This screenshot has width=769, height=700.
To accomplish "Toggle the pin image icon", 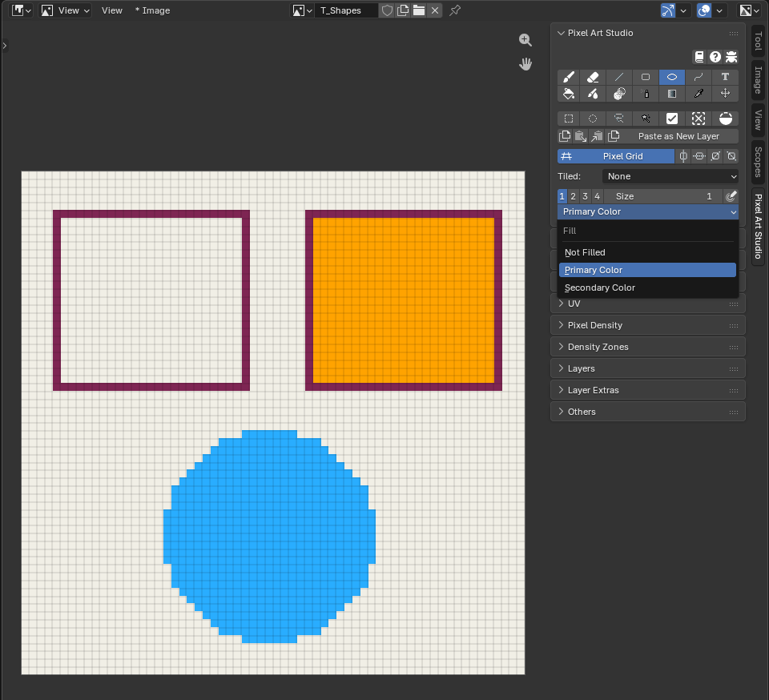I will coord(455,10).
